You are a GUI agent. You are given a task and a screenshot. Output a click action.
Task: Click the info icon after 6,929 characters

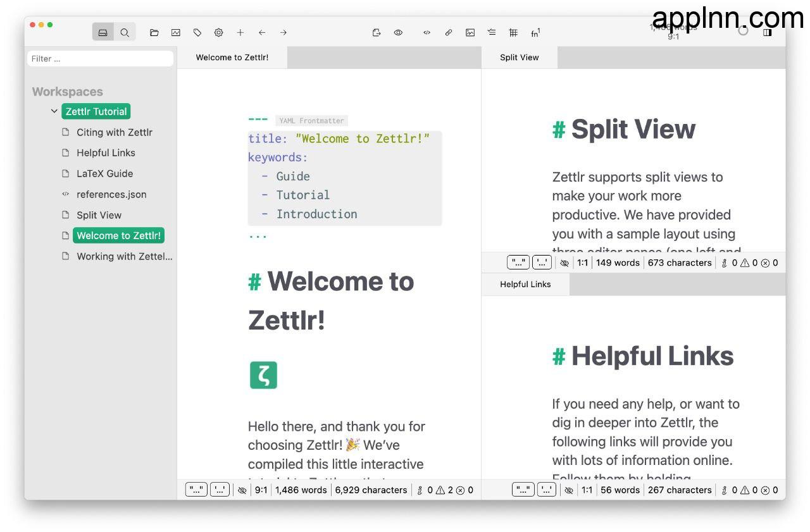[420, 490]
